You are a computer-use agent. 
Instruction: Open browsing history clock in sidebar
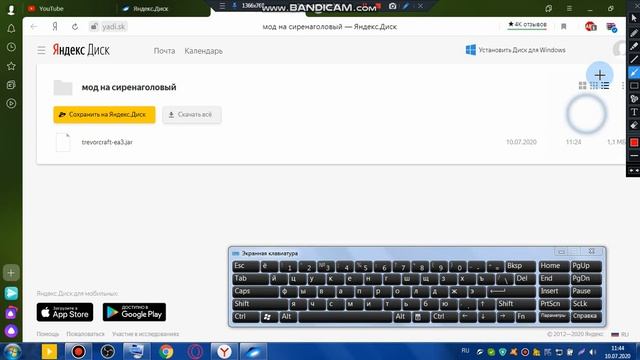click(x=11, y=47)
